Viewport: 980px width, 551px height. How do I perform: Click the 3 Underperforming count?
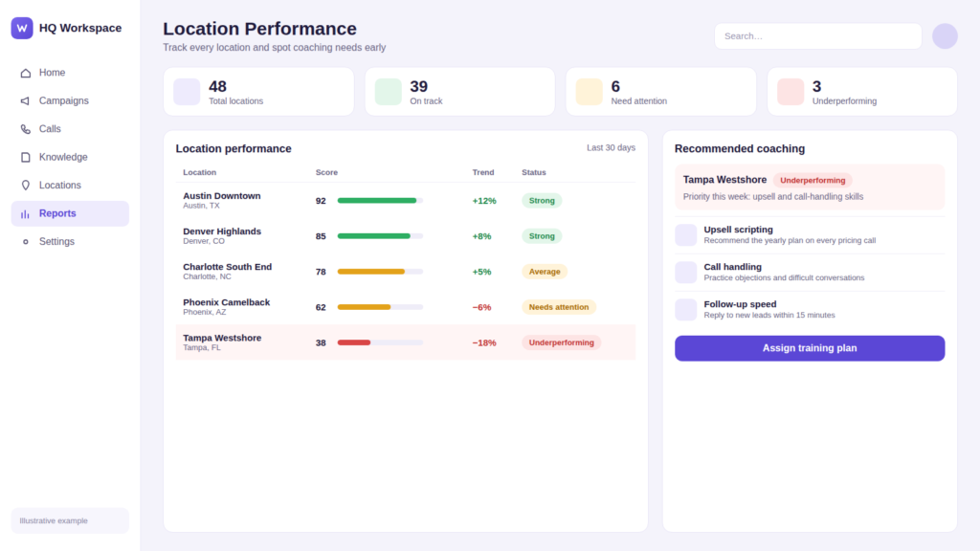[x=817, y=86]
